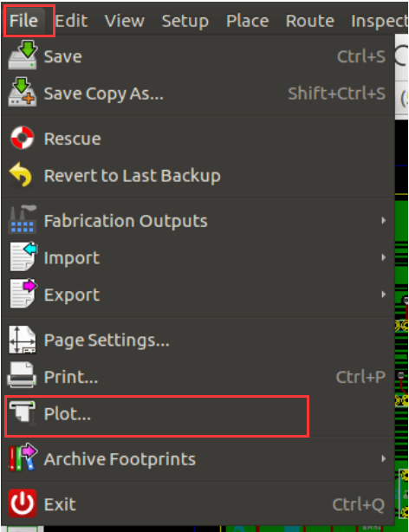The image size is (409, 532).
Task: Expand the Fabrication Outputs submenu arrow
Action: [x=383, y=221]
